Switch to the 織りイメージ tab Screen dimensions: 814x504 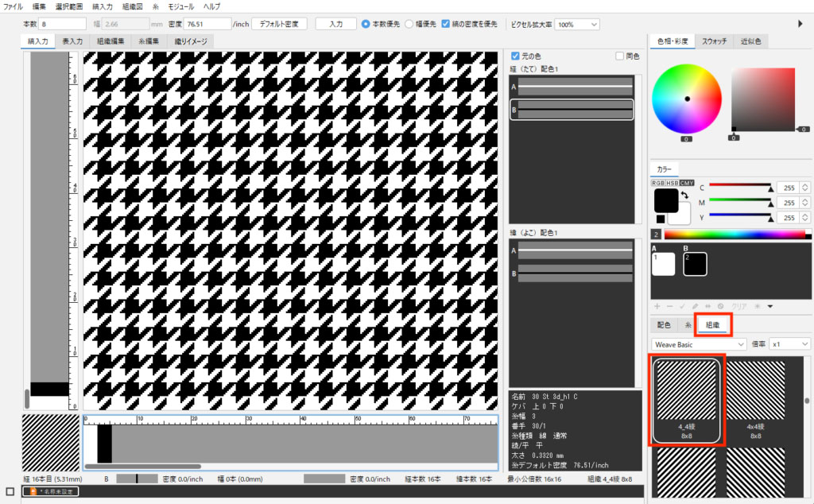click(x=190, y=41)
